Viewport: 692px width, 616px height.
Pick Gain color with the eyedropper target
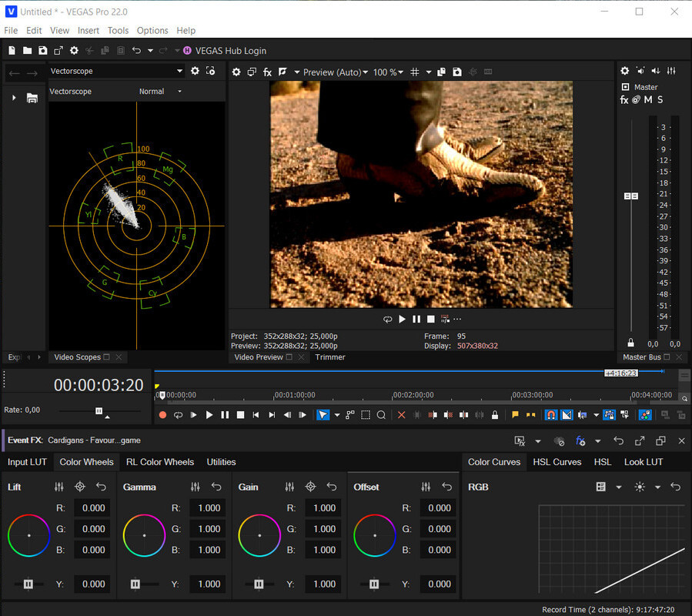tap(311, 487)
